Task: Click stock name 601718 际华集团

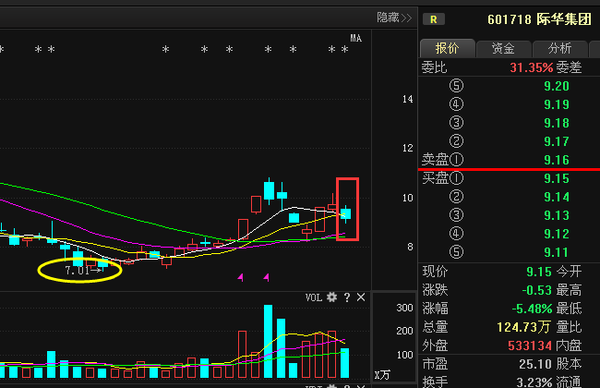Action: click(540, 20)
